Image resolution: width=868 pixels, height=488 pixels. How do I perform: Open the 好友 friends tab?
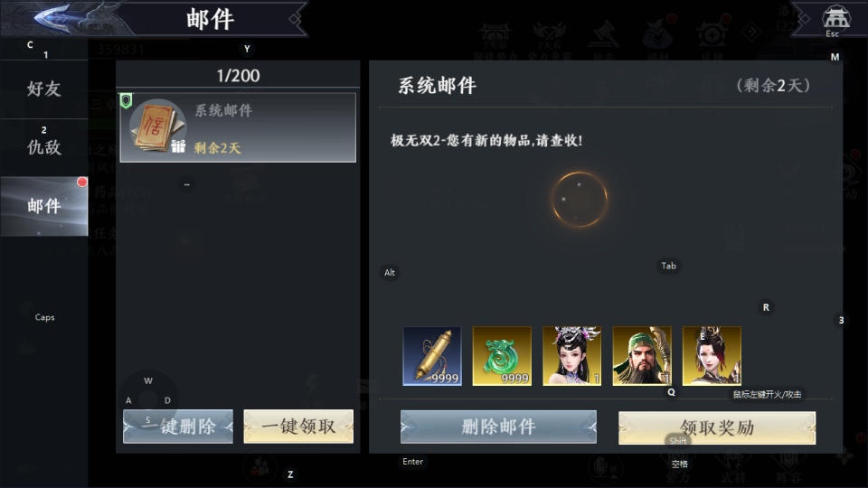coord(44,89)
